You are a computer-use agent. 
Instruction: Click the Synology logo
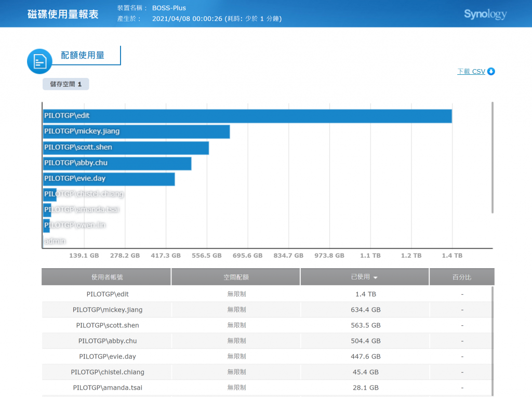click(485, 14)
